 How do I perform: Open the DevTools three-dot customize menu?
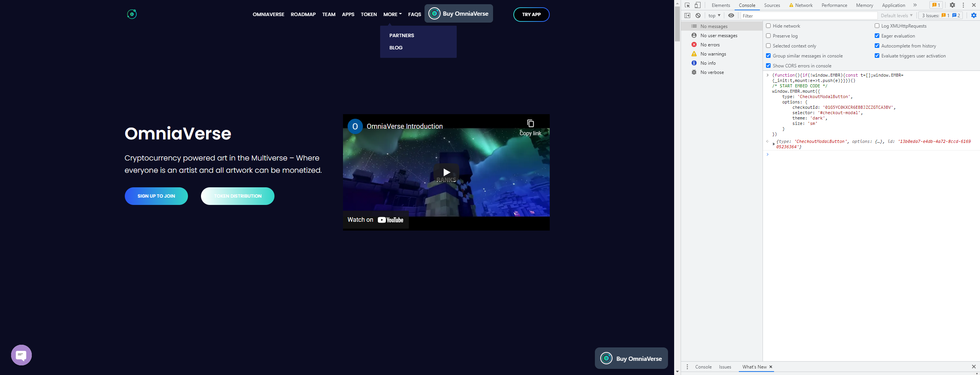point(963,5)
